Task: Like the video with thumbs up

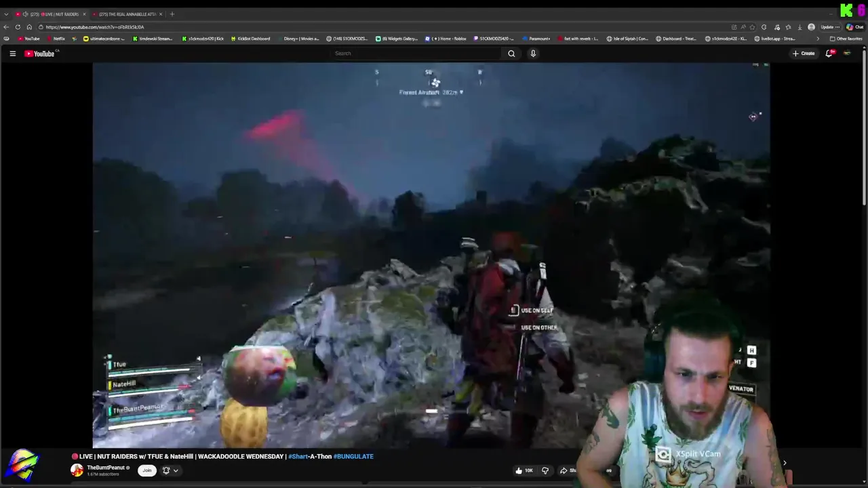Action: [x=524, y=470]
